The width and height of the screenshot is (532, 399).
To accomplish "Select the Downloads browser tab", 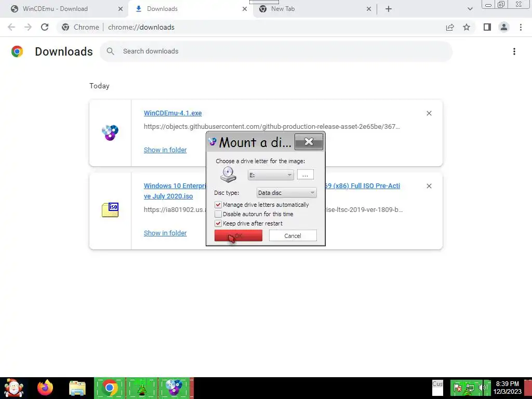I will coord(162,9).
